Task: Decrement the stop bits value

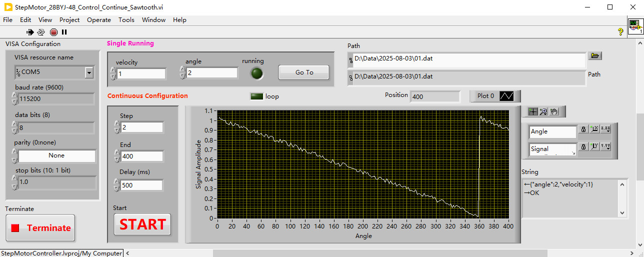Action: coord(14,186)
